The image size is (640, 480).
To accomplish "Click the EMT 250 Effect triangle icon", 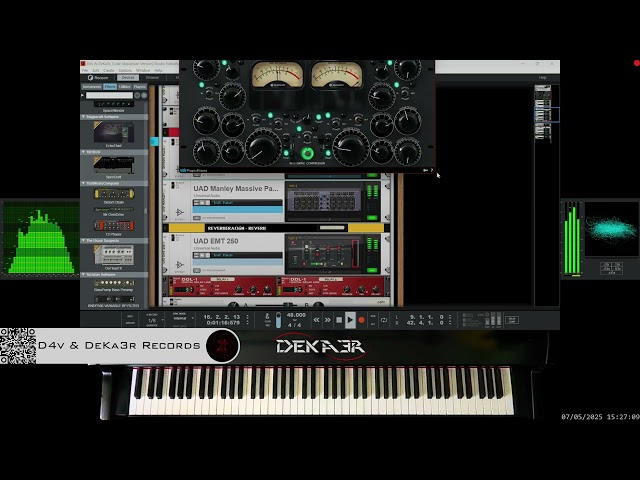I will click(x=180, y=264).
